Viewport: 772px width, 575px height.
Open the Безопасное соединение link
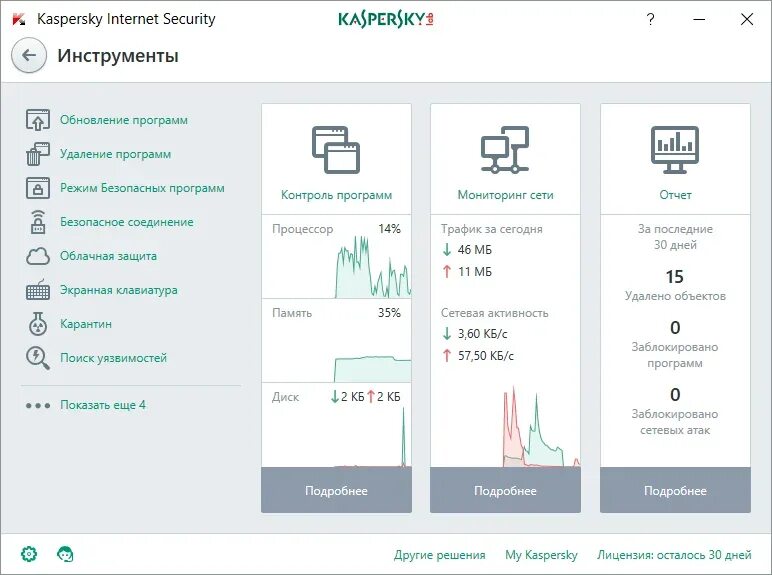(x=127, y=222)
